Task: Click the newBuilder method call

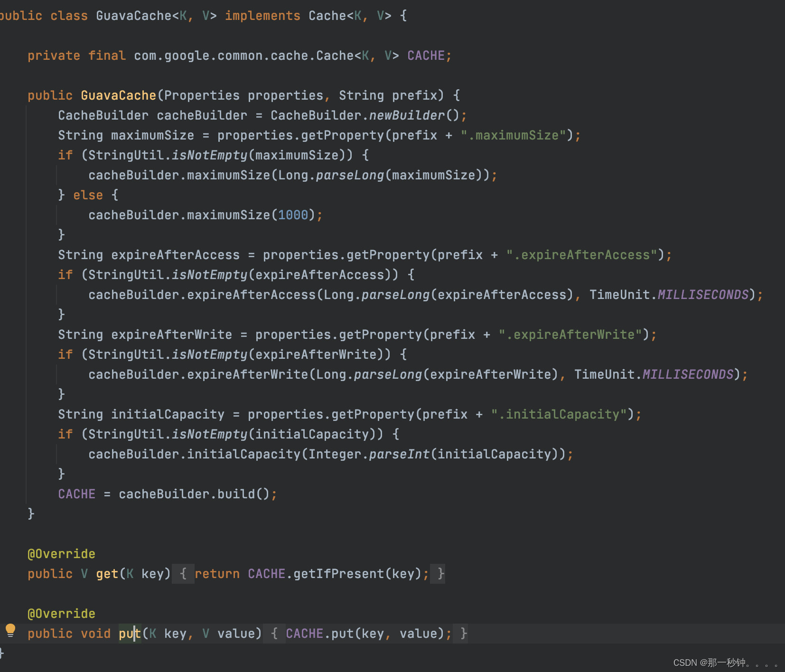Action: click(407, 115)
